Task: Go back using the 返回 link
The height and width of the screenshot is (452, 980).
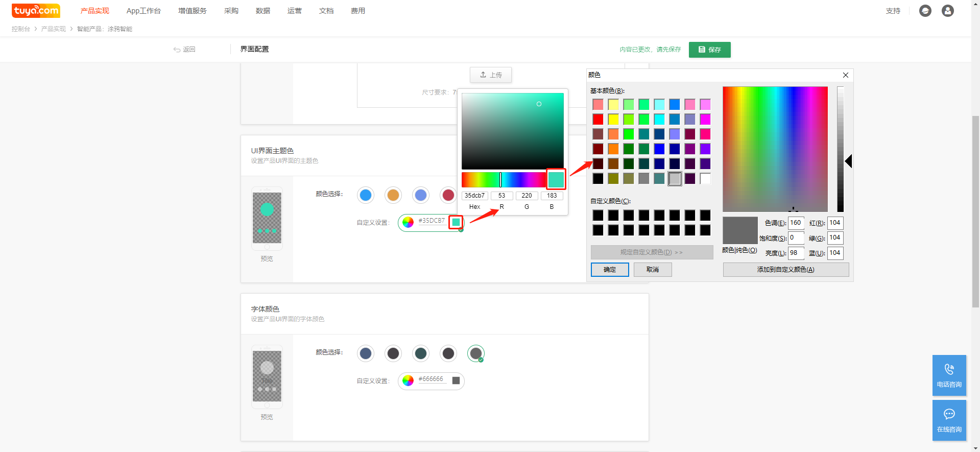Action: 184,50
